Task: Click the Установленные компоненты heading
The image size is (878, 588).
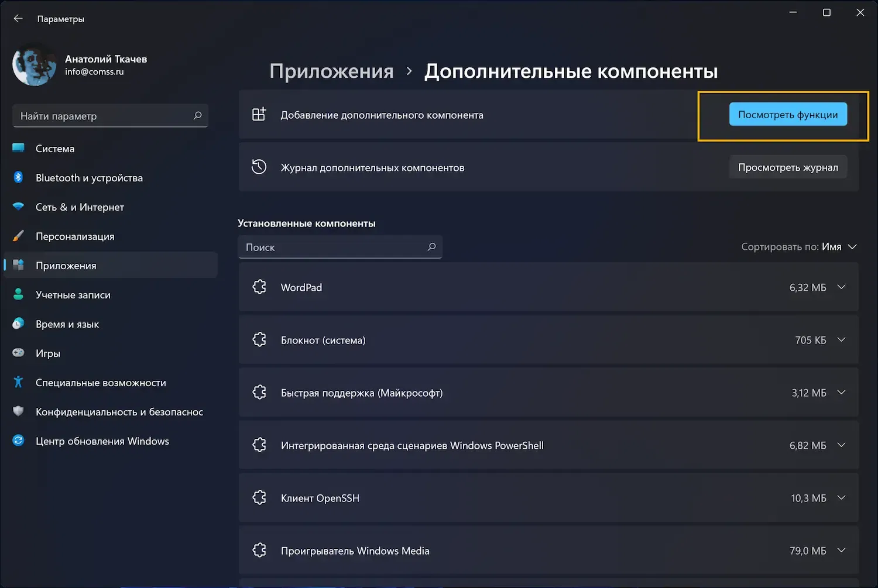Action: click(x=307, y=223)
